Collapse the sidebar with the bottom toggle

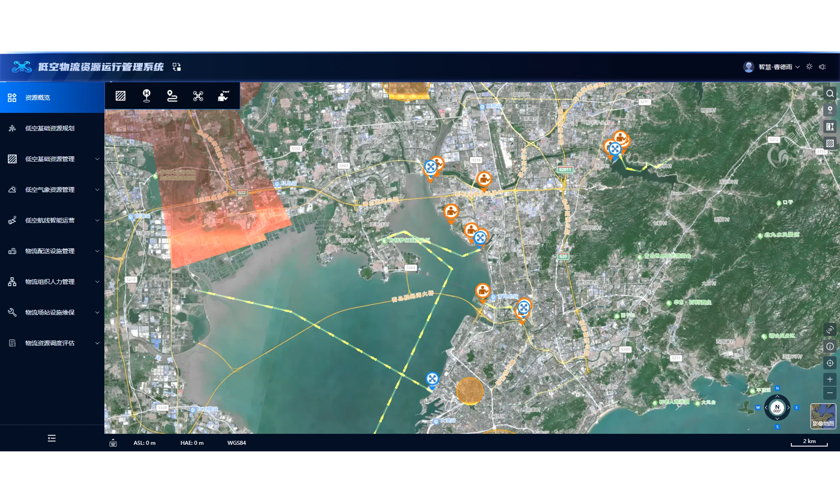[x=52, y=438]
